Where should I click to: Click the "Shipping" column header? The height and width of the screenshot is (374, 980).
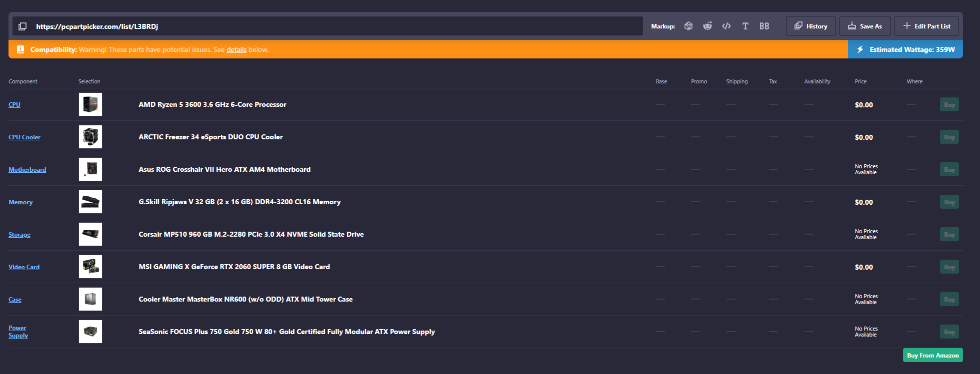tap(737, 81)
